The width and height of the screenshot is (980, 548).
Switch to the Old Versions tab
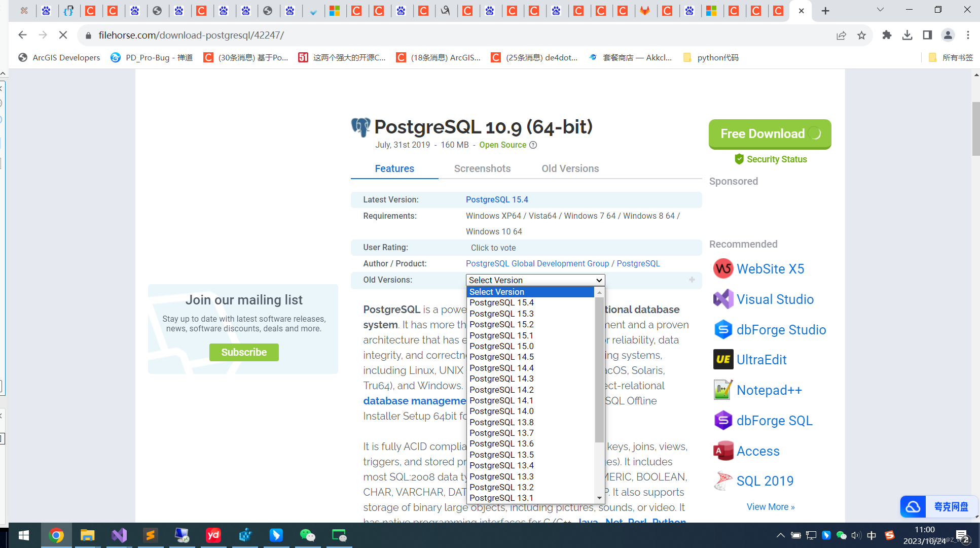[570, 168]
